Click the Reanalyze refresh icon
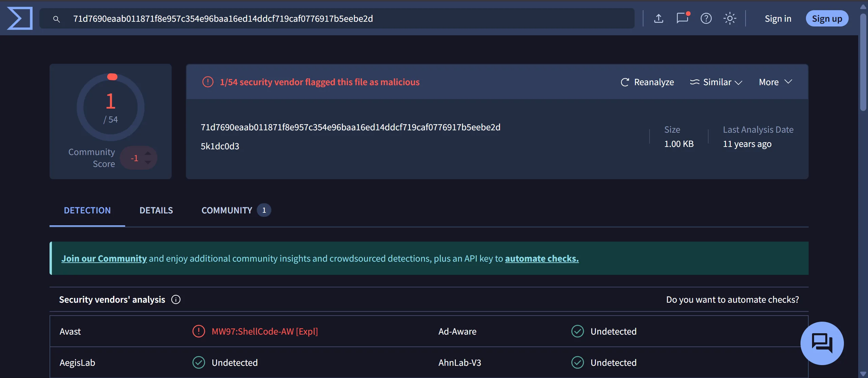Image resolution: width=868 pixels, height=378 pixels. coord(625,82)
